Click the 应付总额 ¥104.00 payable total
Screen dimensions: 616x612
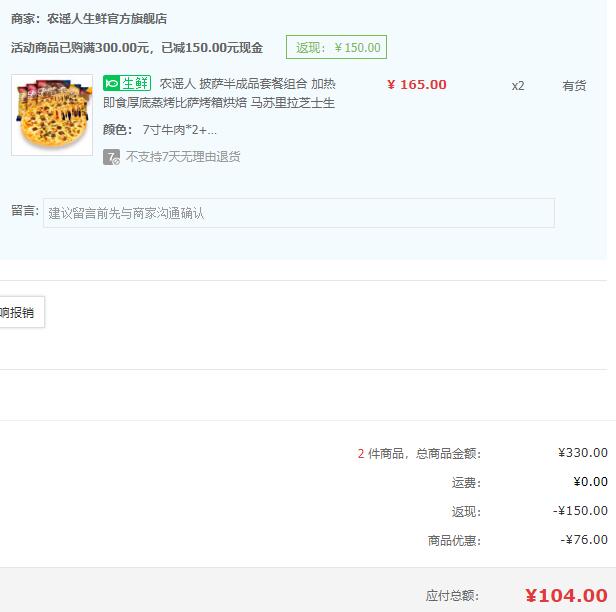[x=566, y=596]
